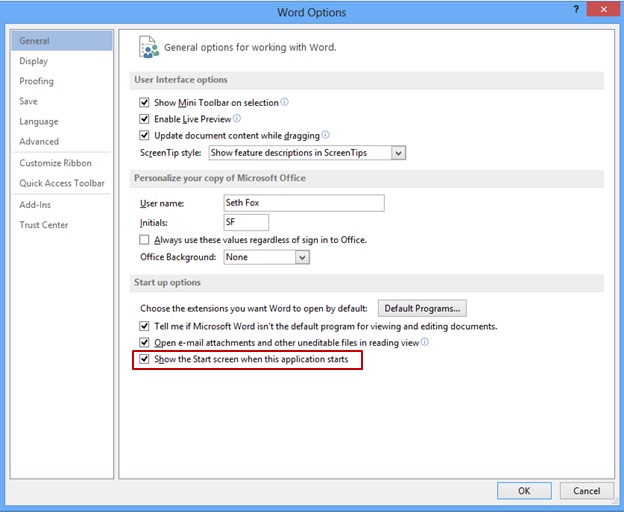The height and width of the screenshot is (512, 624).
Task: Open the Proofing options page
Action: tap(37, 81)
